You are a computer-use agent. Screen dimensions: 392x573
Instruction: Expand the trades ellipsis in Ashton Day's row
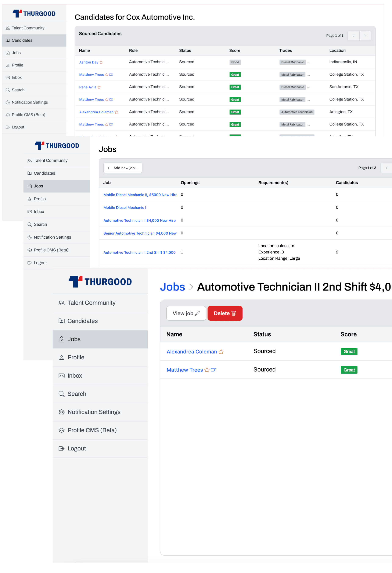click(309, 62)
